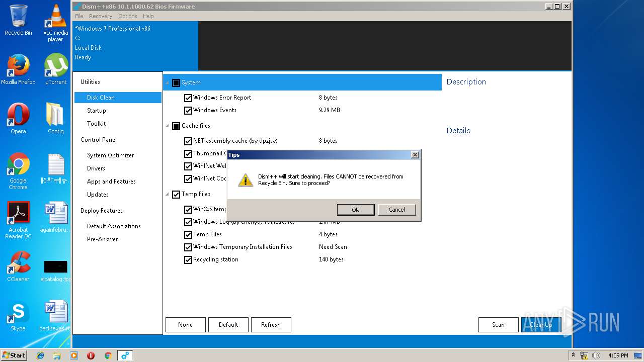Open Windows Explorer from the taskbar
The width and height of the screenshot is (644, 362).
[57, 355]
